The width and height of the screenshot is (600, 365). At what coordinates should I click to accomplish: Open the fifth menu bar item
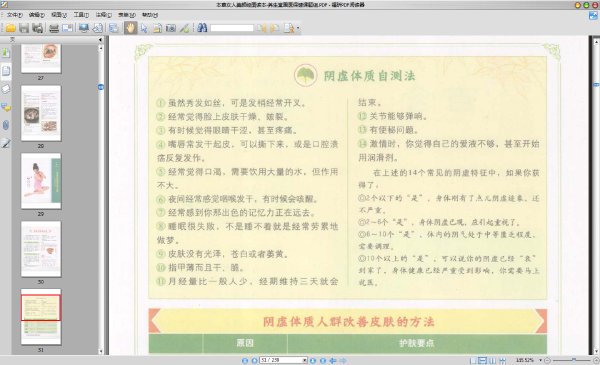coord(104,15)
